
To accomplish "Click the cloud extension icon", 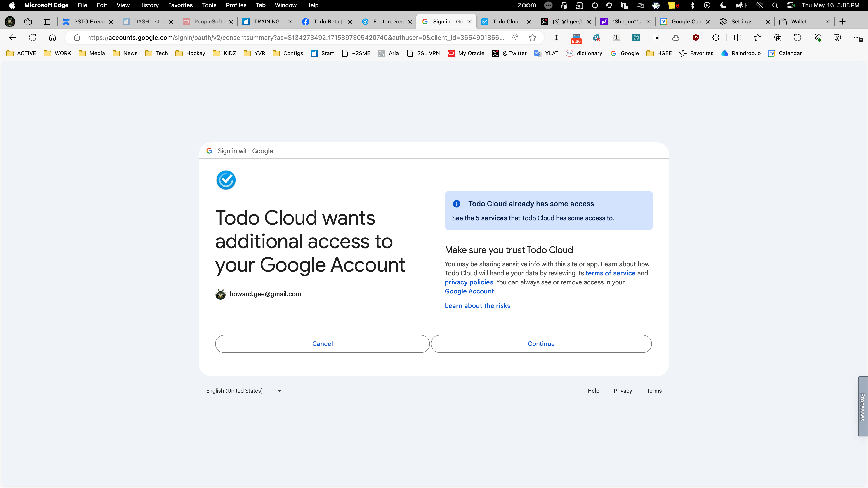I will (x=676, y=37).
